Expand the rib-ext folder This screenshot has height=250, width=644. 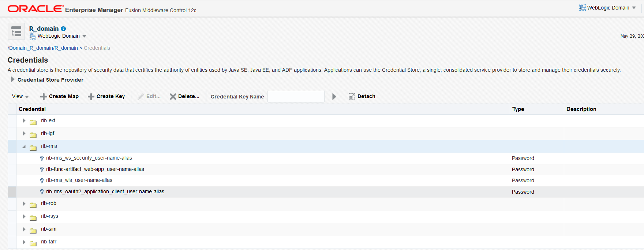point(24,120)
